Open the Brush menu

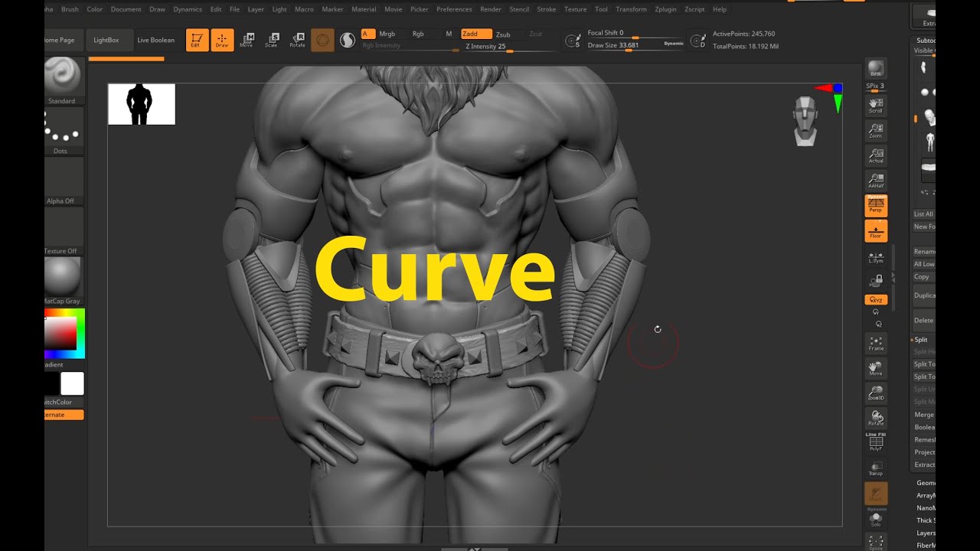(70, 9)
